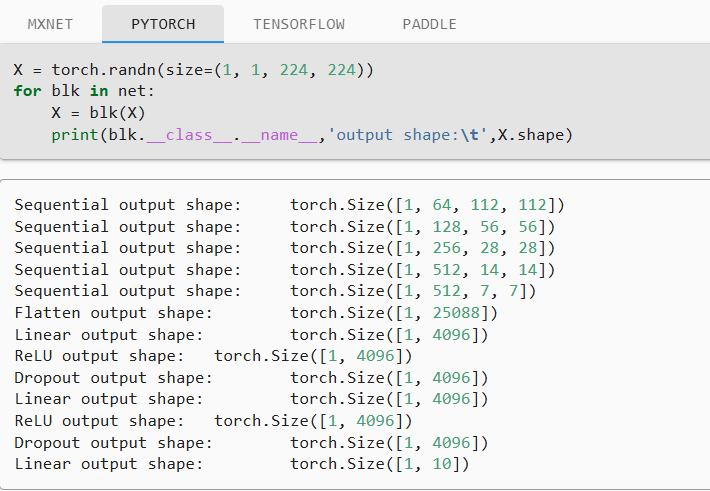Click the code line 'X = torch.randn(size=(1, 1, 224, 224))'
The width and height of the screenshot is (710, 491).
point(193,70)
